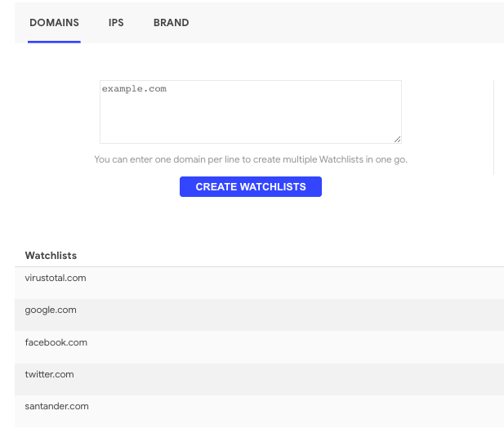
Task: Grab the text area resize handle
Action: click(x=397, y=140)
